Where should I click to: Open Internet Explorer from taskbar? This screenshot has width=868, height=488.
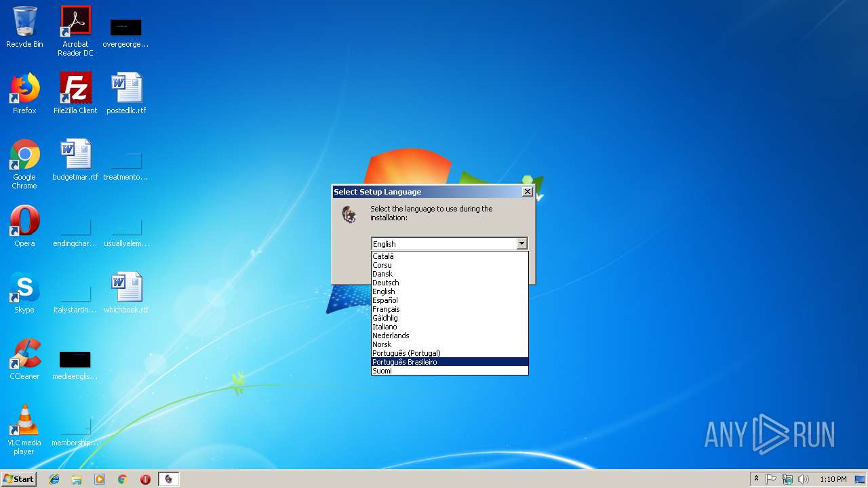(54, 479)
